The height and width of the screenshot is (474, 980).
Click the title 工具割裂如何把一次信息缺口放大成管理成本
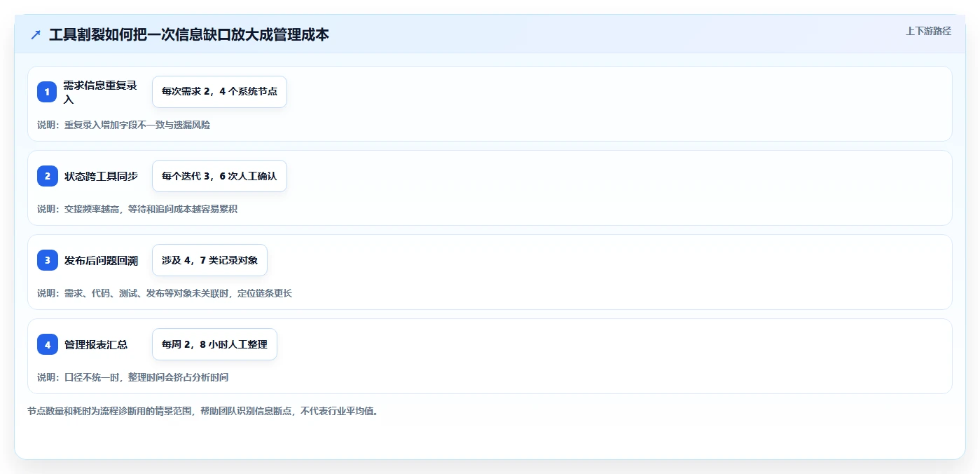pos(189,34)
